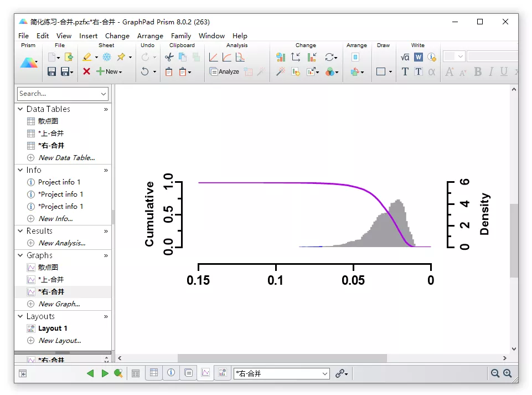Click the nonlinear curve fit icon
Image resolution: width=532 pixels, height=395 pixels.
tap(226, 57)
